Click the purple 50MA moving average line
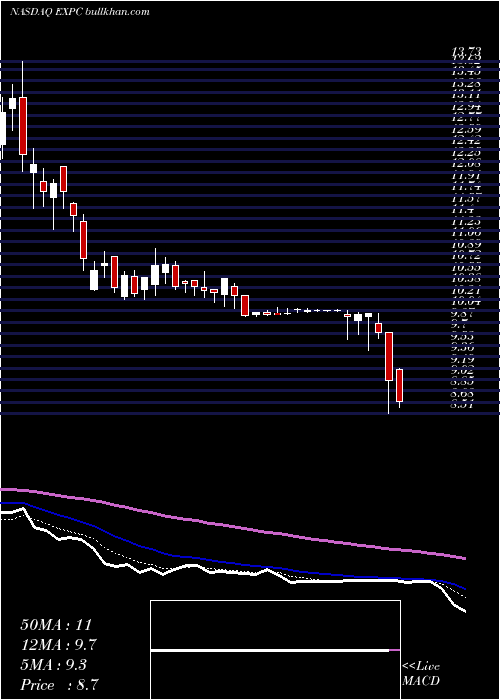Image resolution: width=500 pixels, height=700 pixels. pos(232,526)
